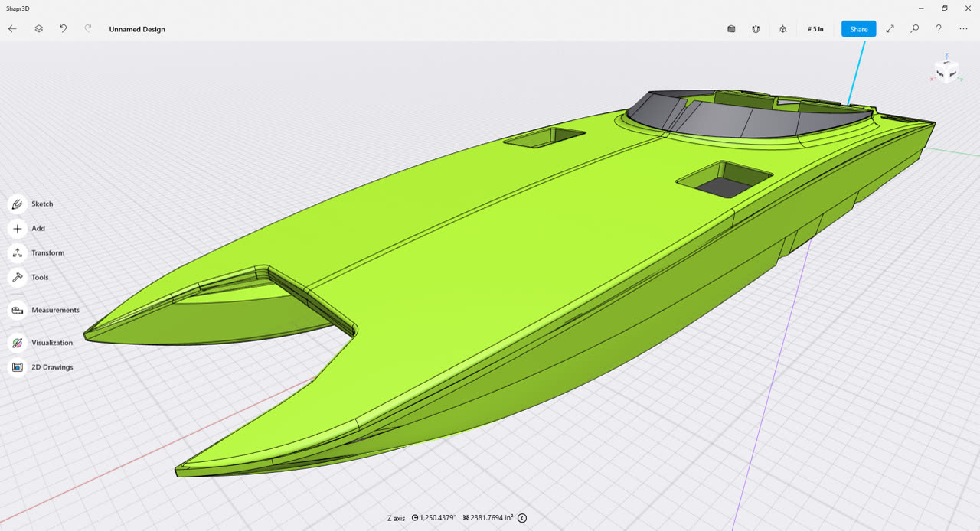Viewport: 980px width, 531px height.
Task: Collapse the measurement info arrow
Action: tap(522, 518)
